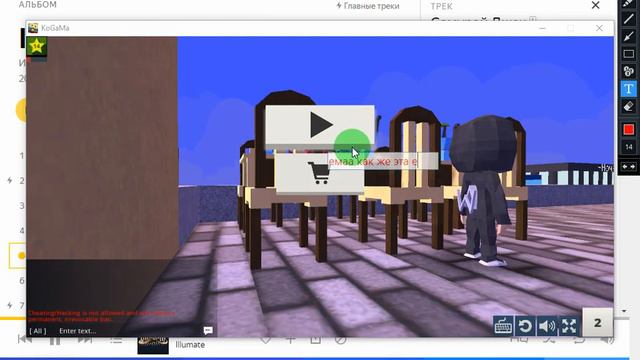This screenshot has height=360, width=640.
Task: Select the numbered steps/blur tool
Action: pos(628,71)
